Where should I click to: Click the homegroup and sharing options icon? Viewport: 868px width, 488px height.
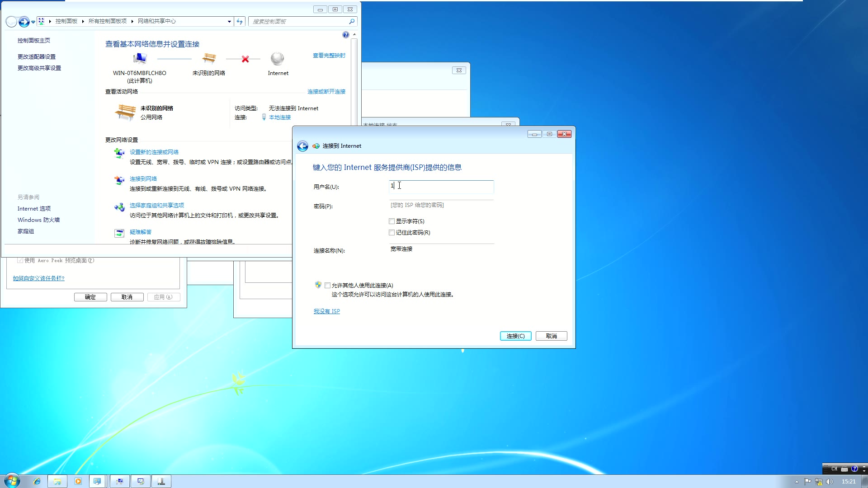pos(119,207)
